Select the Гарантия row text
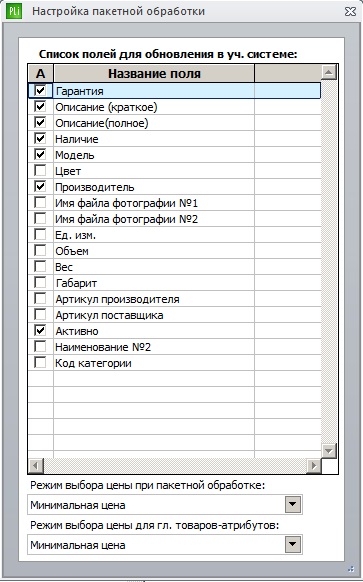Viewport: 363px width, 582px height. pyautogui.click(x=79, y=91)
